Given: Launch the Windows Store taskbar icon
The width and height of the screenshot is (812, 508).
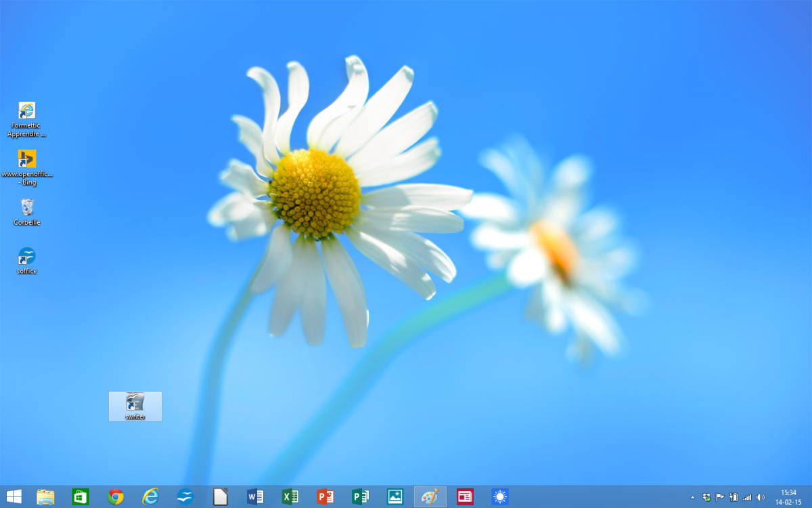Looking at the screenshot, I should coord(81,496).
